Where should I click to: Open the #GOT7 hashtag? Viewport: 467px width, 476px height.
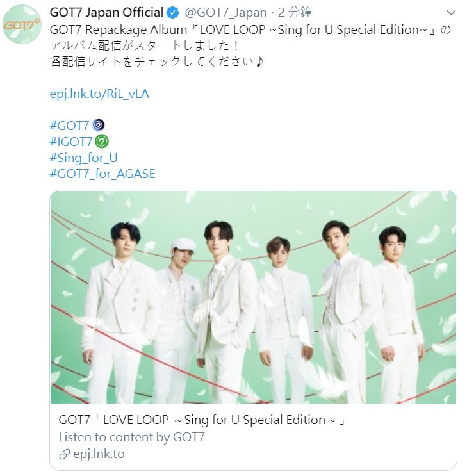click(x=69, y=126)
